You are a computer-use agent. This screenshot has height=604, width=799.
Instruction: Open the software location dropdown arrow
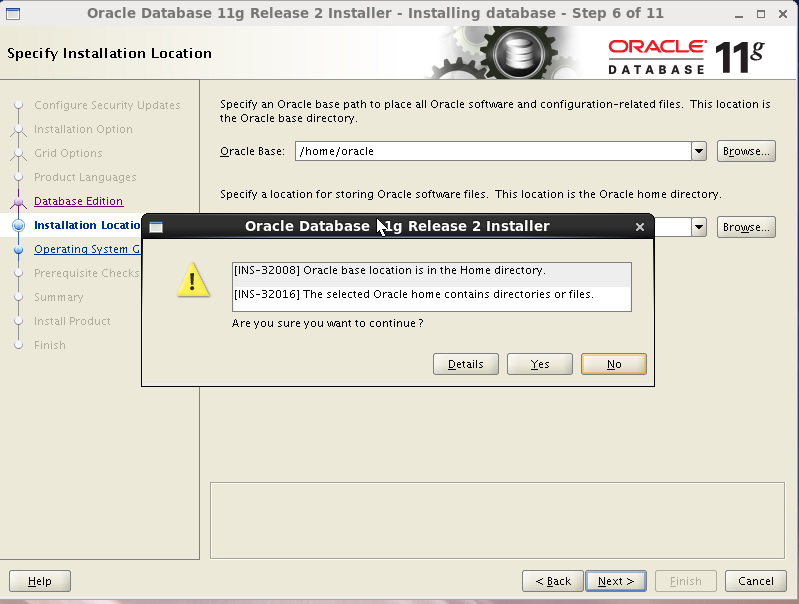[x=699, y=227]
